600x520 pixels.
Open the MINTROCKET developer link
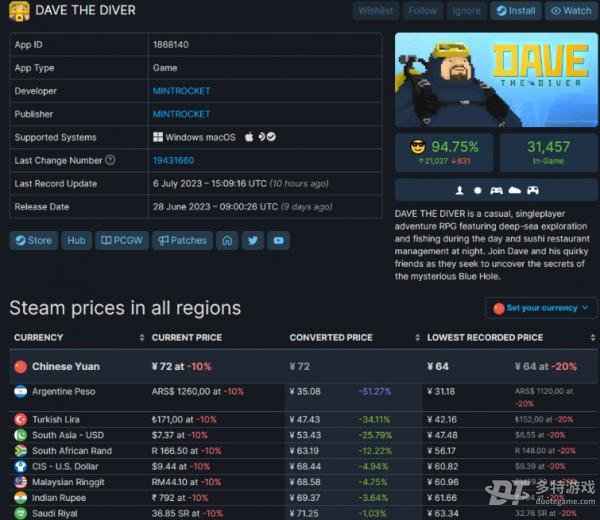(x=181, y=91)
